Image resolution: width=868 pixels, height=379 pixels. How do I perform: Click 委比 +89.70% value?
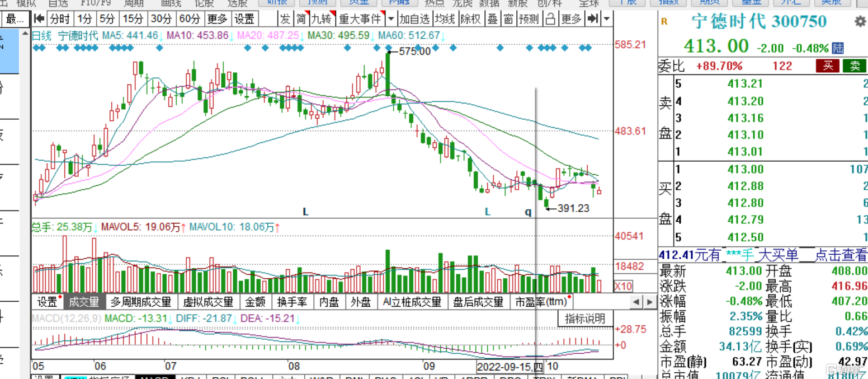[719, 66]
